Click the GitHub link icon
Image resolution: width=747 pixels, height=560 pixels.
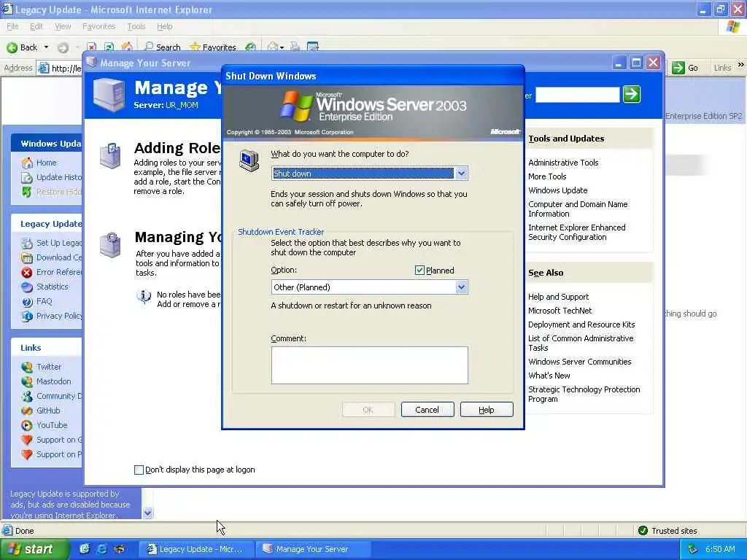tap(27, 411)
